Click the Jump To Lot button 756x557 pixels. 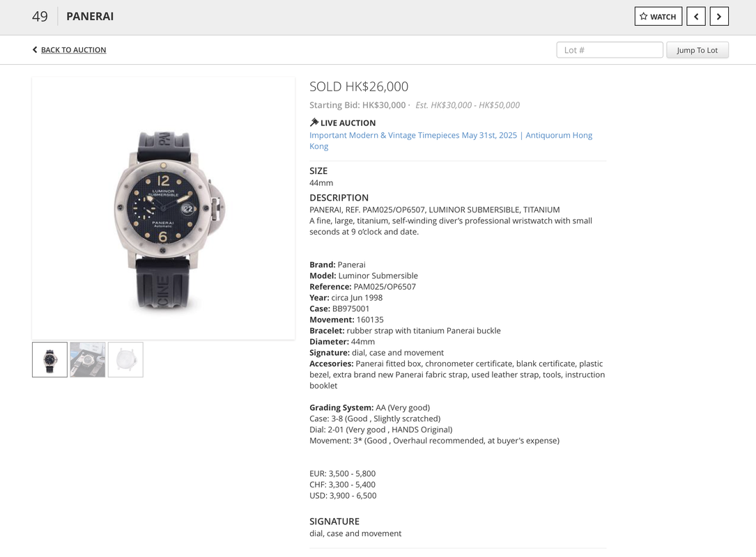point(697,50)
